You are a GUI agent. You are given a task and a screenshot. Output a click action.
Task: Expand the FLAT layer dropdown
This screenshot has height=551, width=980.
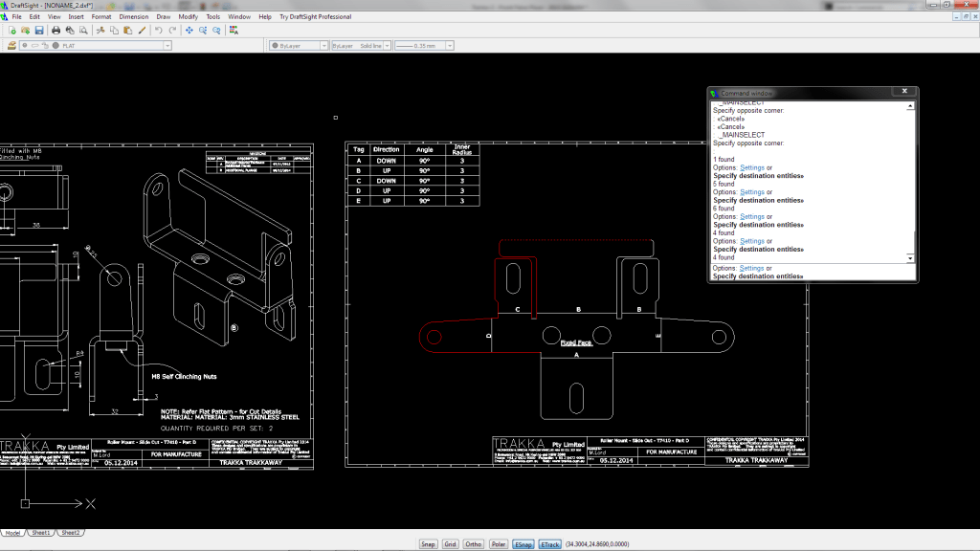point(167,45)
